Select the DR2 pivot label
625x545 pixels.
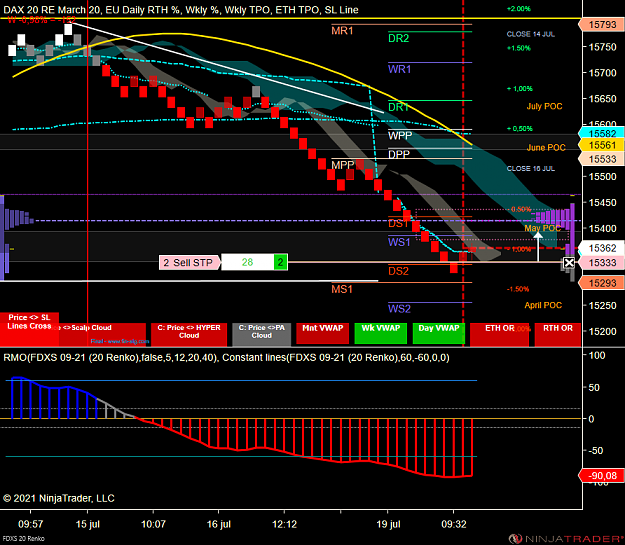399,38
